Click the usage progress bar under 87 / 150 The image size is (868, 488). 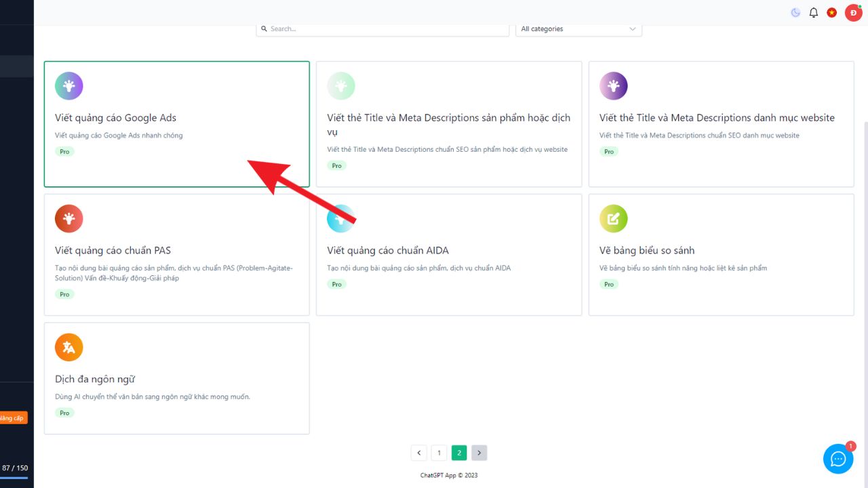coord(14,478)
